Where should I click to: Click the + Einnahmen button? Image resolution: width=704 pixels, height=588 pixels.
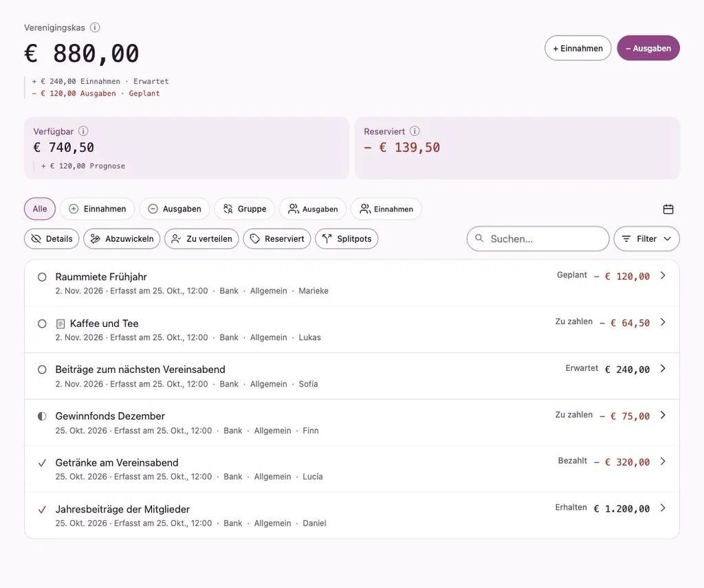click(x=577, y=48)
